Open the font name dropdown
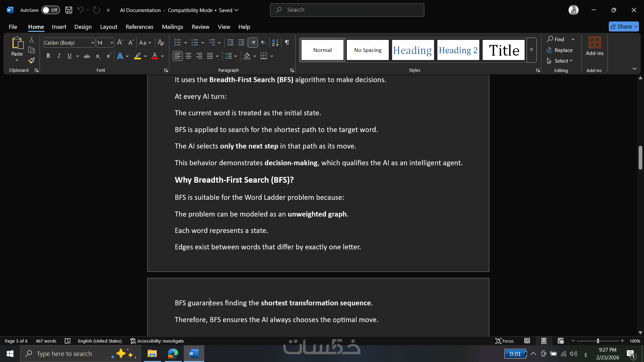This screenshot has height=362, width=644. point(93,43)
